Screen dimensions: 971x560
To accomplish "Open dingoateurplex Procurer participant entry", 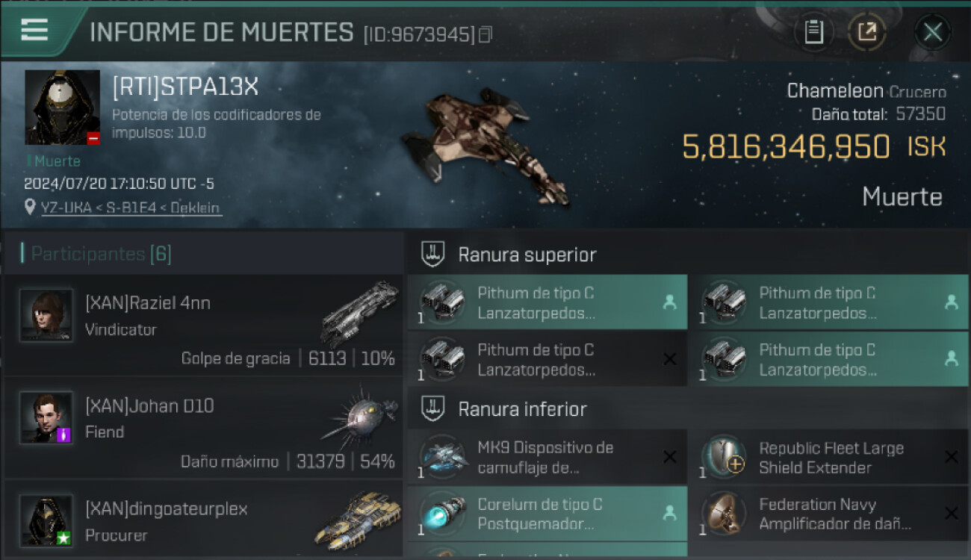I will [x=203, y=520].
